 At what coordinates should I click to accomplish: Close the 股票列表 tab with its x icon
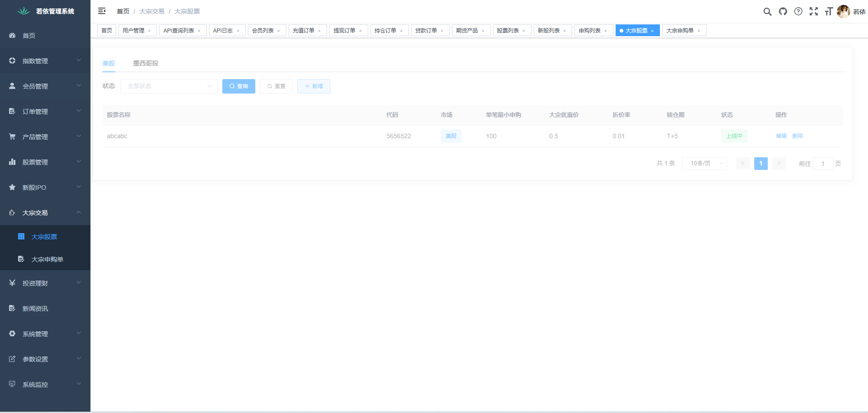(x=524, y=31)
